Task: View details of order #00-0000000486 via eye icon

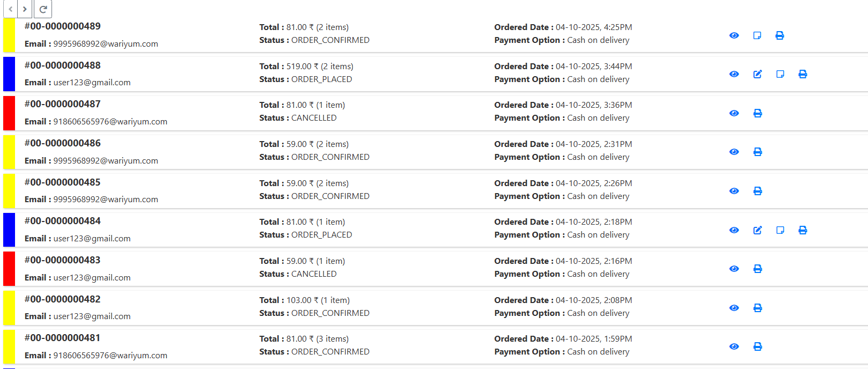Action: point(734,152)
